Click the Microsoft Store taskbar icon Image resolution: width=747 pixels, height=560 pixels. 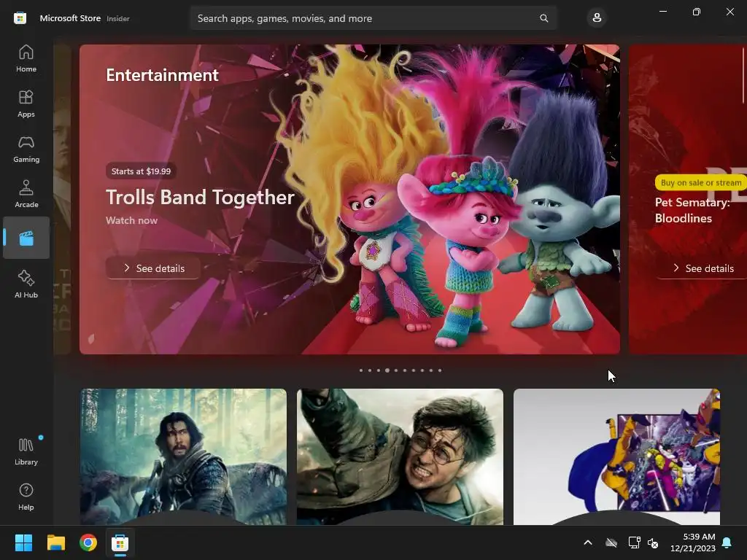click(120, 542)
